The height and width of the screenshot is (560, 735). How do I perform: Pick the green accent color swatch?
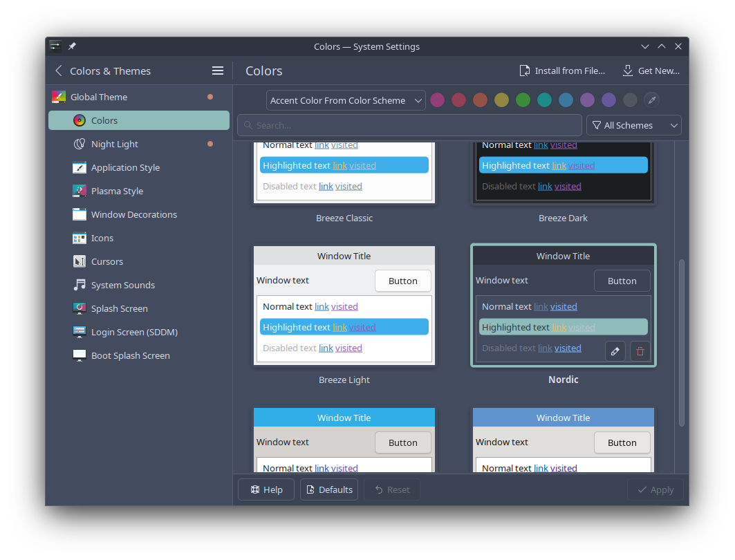point(523,100)
